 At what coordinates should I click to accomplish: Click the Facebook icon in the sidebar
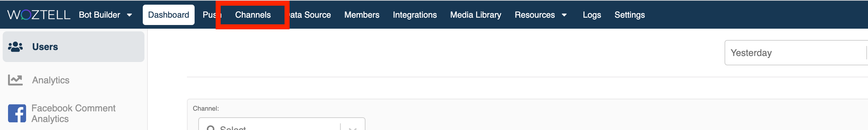(17, 113)
